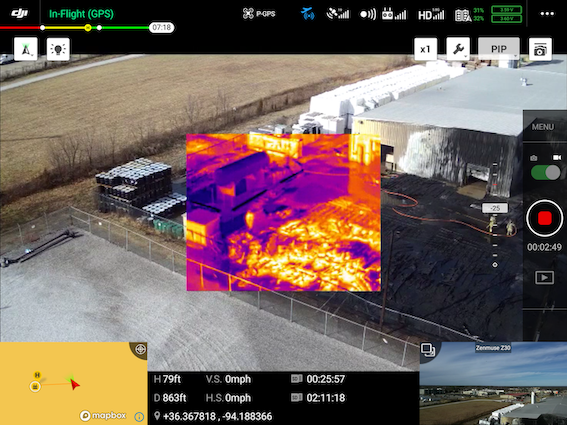The height and width of the screenshot is (425, 567).
Task: Open the GPS satellite signal status
Action: click(x=338, y=14)
